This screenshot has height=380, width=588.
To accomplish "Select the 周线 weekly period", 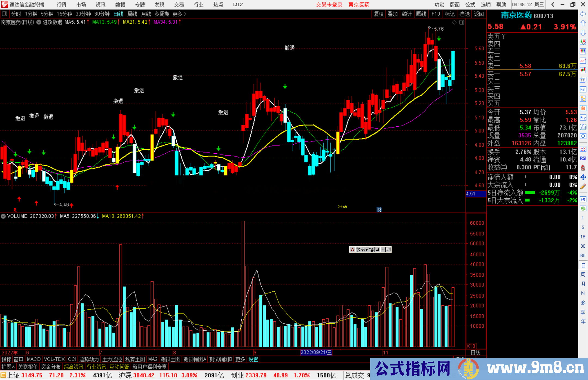I will click(x=132, y=14).
